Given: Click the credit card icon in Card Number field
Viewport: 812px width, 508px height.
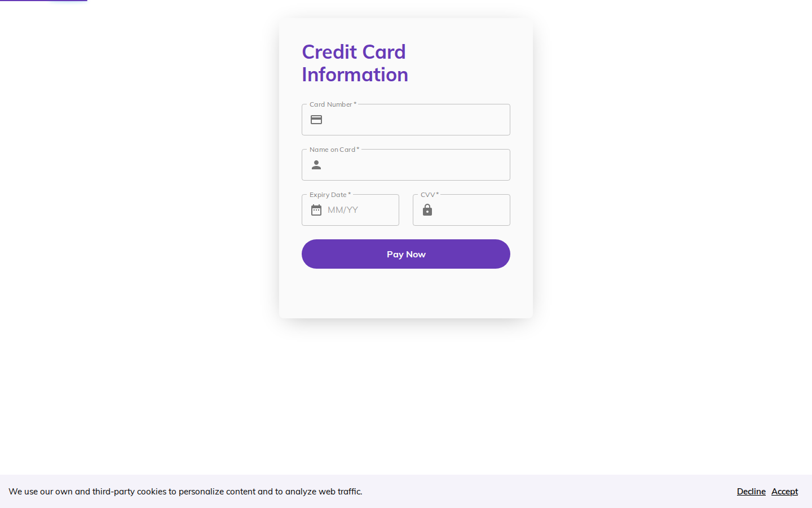Looking at the screenshot, I should pos(316,120).
